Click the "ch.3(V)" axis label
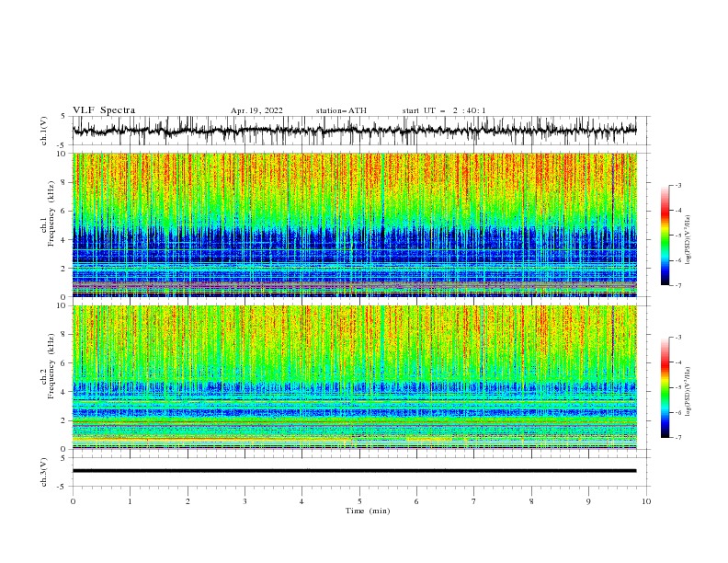The width and height of the screenshot is (728, 563). (44, 472)
